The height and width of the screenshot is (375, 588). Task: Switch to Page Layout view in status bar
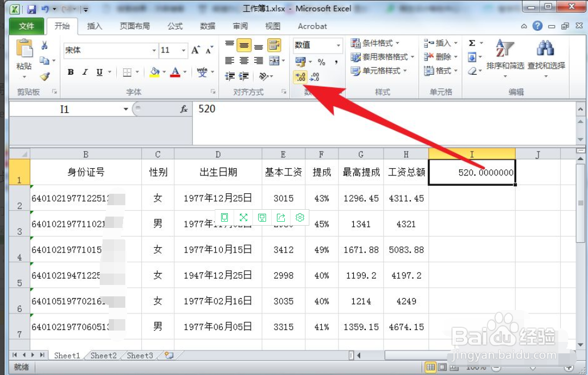(443, 367)
